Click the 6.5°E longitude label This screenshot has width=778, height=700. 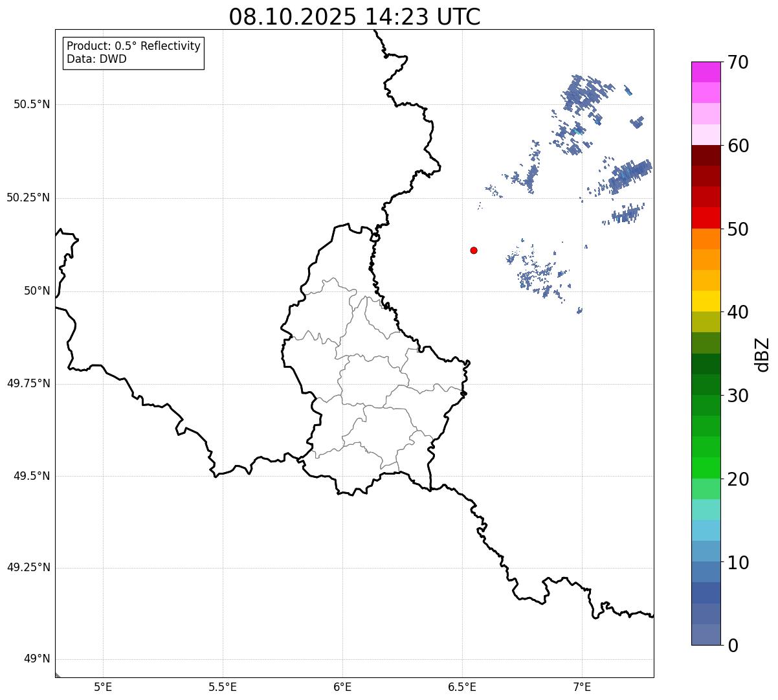[462, 687]
